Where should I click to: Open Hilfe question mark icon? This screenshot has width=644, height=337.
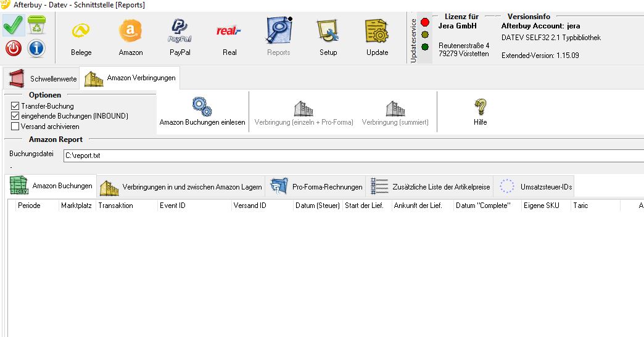point(480,107)
